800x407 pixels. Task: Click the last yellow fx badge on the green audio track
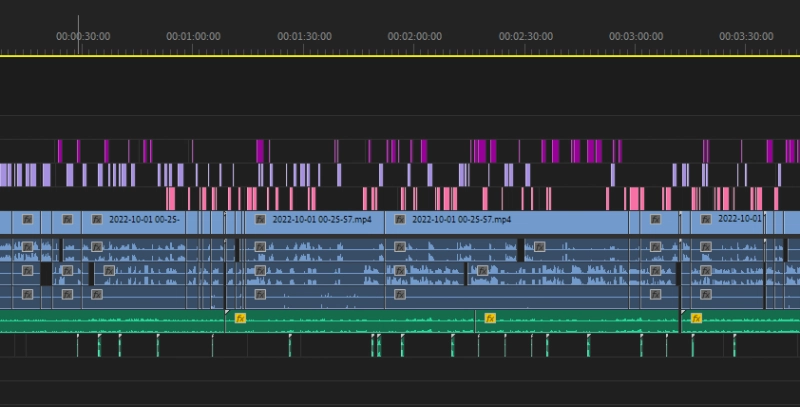coord(696,318)
